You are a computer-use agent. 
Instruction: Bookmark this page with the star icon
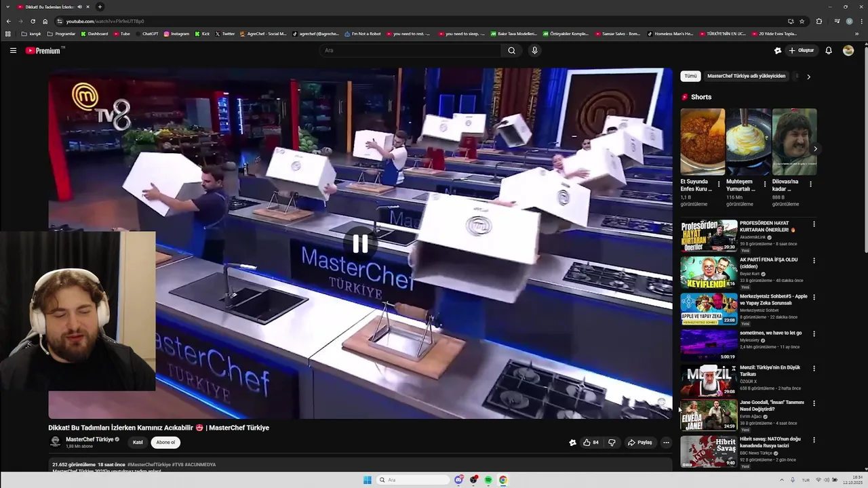802,21
